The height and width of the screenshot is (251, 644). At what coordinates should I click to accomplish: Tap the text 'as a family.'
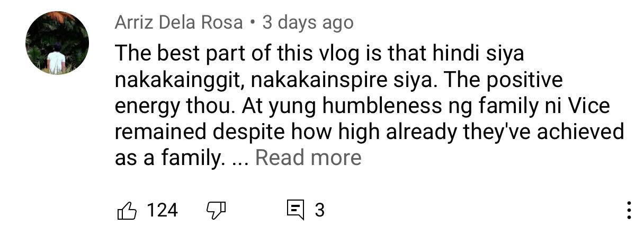pyautogui.click(x=167, y=159)
